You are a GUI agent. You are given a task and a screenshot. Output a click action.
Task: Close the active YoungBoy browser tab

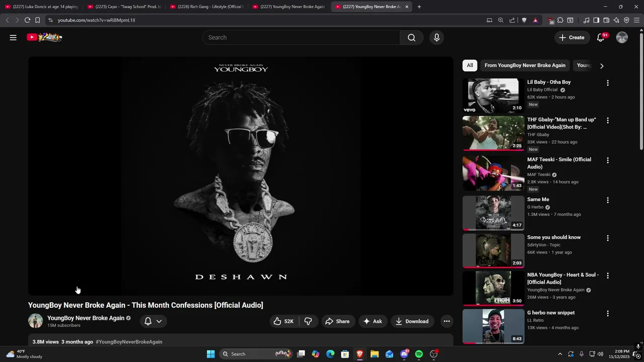click(x=407, y=7)
